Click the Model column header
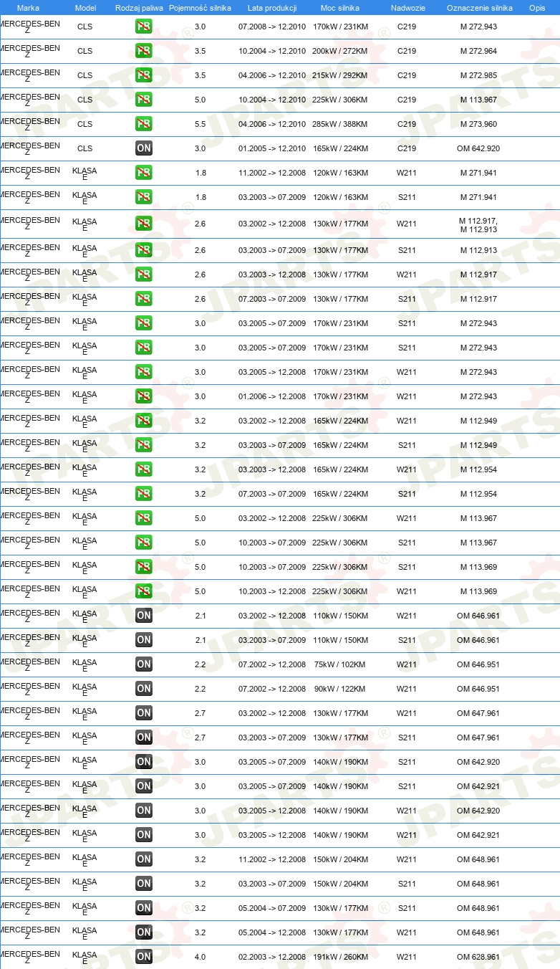The width and height of the screenshot is (560, 969). click(85, 8)
